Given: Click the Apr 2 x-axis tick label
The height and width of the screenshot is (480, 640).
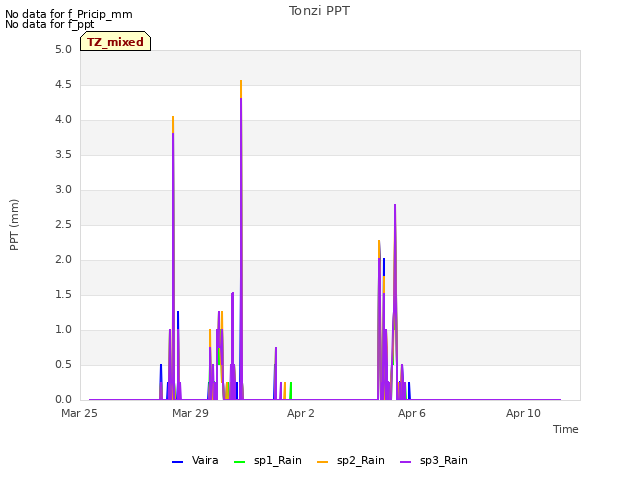Looking at the screenshot, I should [301, 413].
